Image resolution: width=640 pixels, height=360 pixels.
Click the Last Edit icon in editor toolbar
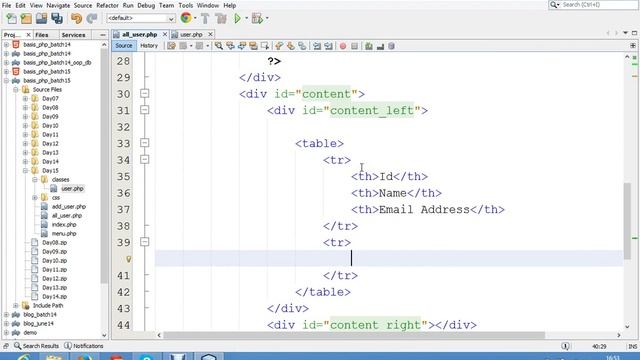click(171, 46)
